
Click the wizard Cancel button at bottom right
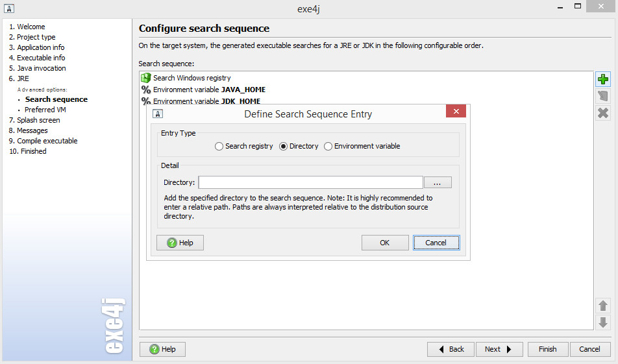589,349
